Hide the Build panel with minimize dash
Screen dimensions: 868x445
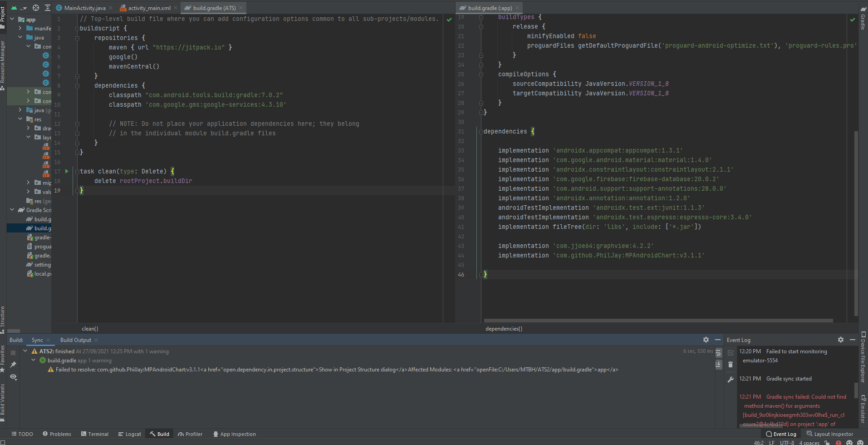click(718, 340)
